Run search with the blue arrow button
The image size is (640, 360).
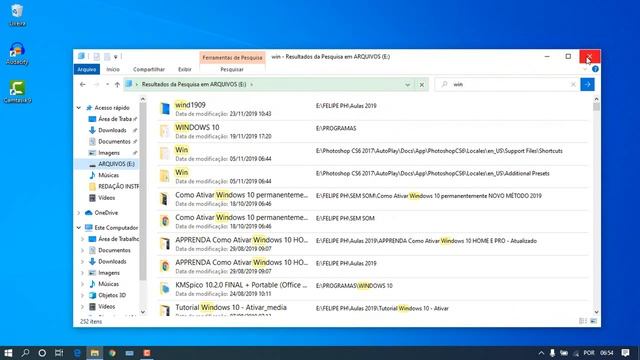587,84
